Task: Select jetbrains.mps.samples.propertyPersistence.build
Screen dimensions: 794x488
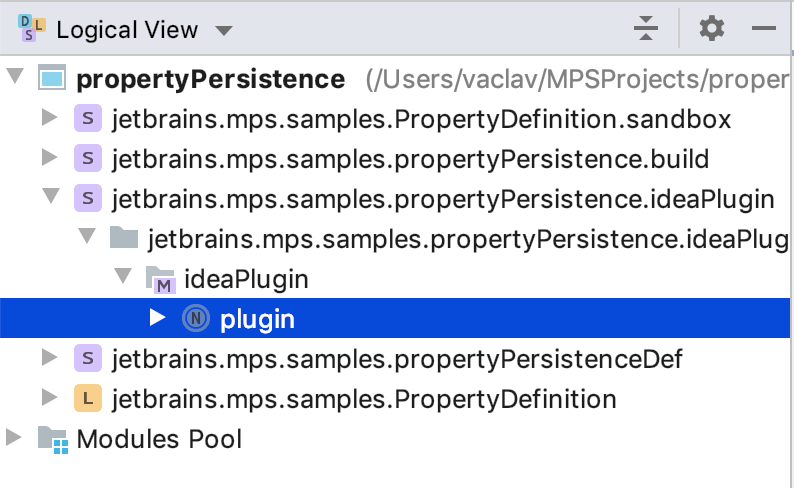Action: (x=410, y=159)
